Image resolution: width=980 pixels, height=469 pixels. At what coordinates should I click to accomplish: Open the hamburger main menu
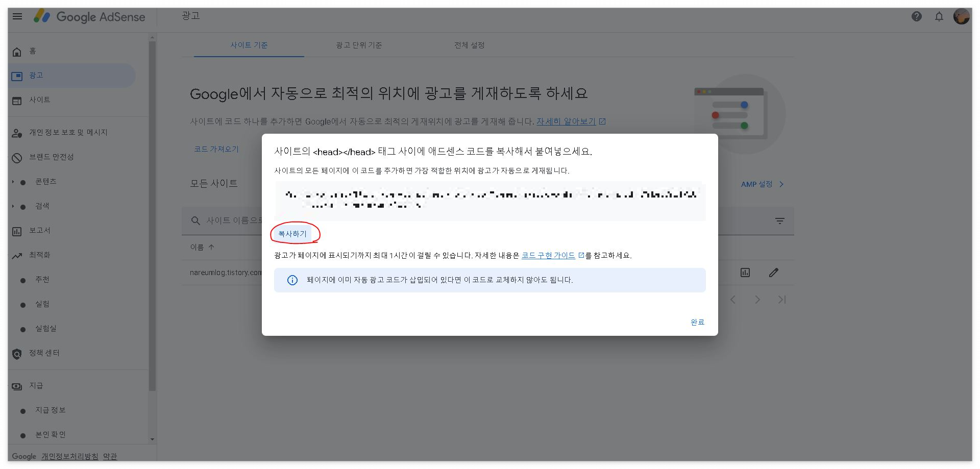pos(17,16)
